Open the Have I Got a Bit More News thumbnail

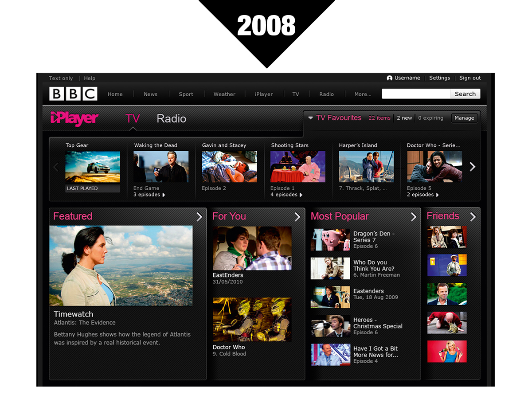tap(330, 355)
